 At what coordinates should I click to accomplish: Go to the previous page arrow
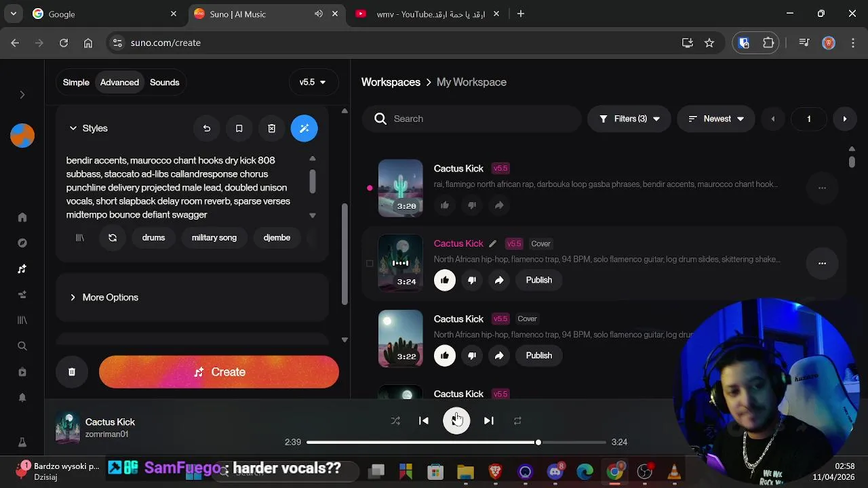point(772,119)
